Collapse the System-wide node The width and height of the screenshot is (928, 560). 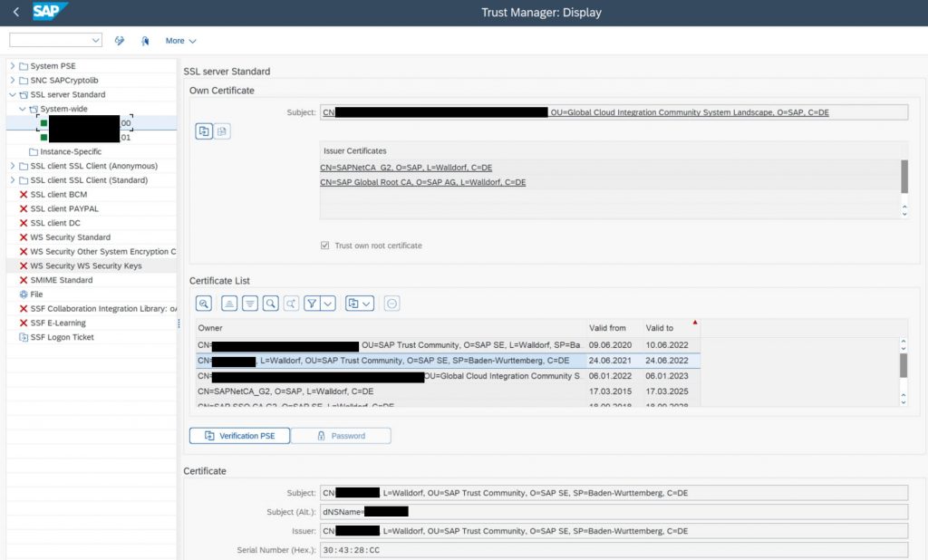click(x=23, y=109)
